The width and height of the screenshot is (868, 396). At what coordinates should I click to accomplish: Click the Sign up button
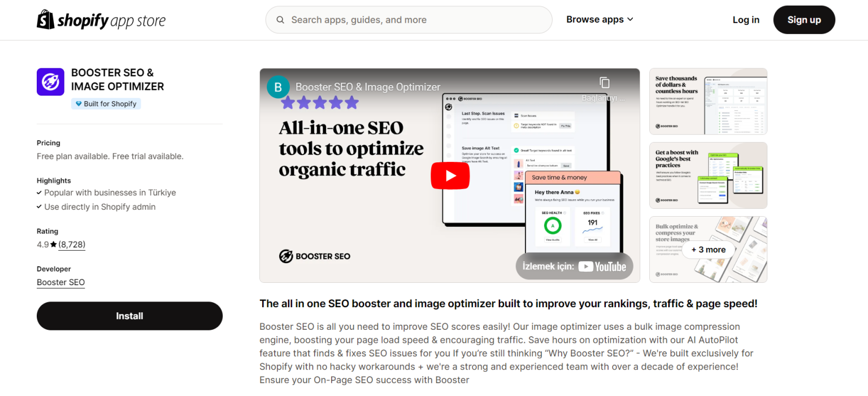click(804, 20)
